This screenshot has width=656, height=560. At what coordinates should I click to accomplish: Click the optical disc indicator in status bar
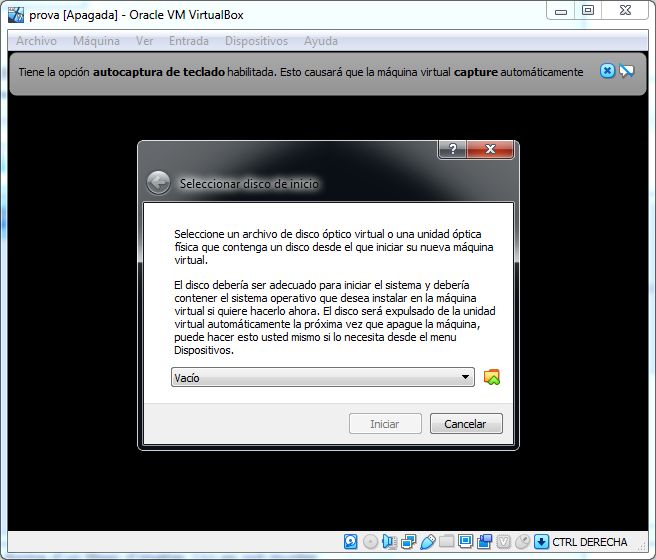click(x=370, y=541)
